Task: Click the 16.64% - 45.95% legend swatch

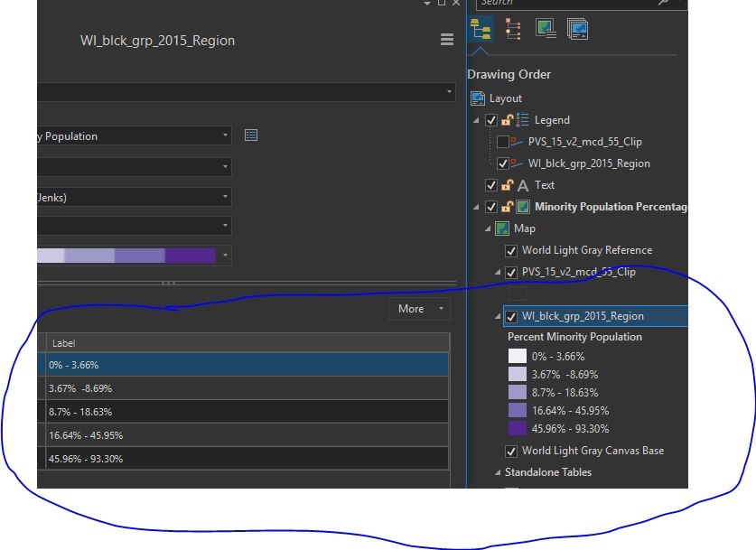Action: pos(518,410)
